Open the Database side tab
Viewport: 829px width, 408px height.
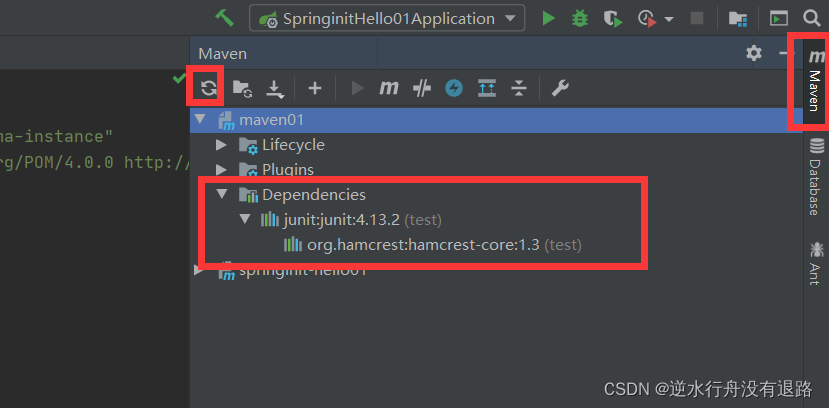[x=816, y=176]
